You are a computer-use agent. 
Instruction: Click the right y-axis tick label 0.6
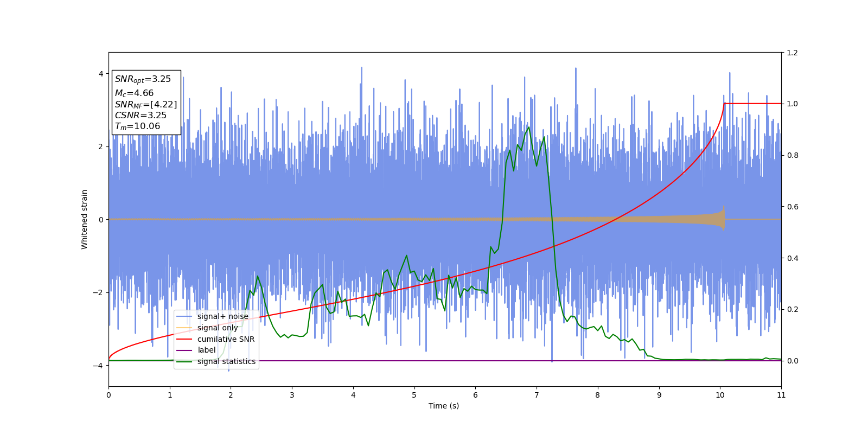coord(792,207)
